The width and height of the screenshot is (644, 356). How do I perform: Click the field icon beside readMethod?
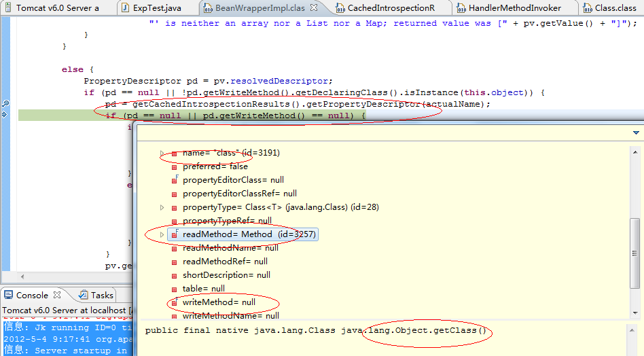pyautogui.click(x=175, y=234)
